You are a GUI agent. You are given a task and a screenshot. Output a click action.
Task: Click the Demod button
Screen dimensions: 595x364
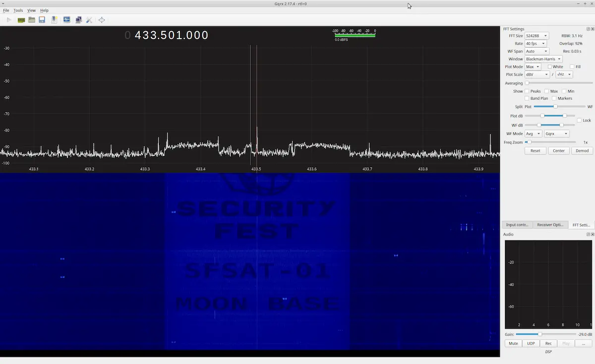point(582,151)
